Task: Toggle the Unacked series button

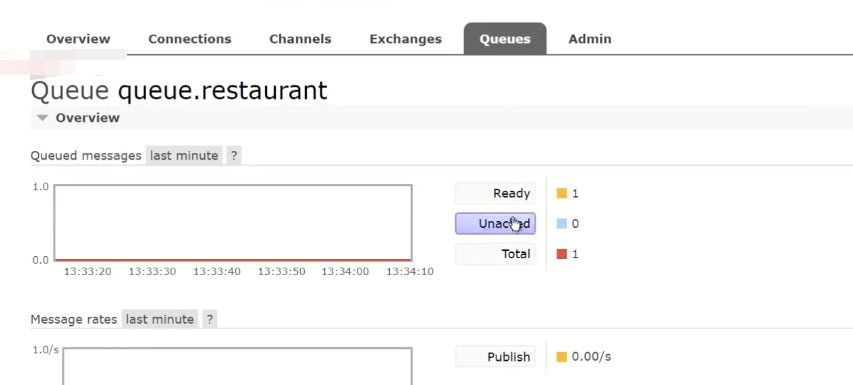Action: coord(495,223)
